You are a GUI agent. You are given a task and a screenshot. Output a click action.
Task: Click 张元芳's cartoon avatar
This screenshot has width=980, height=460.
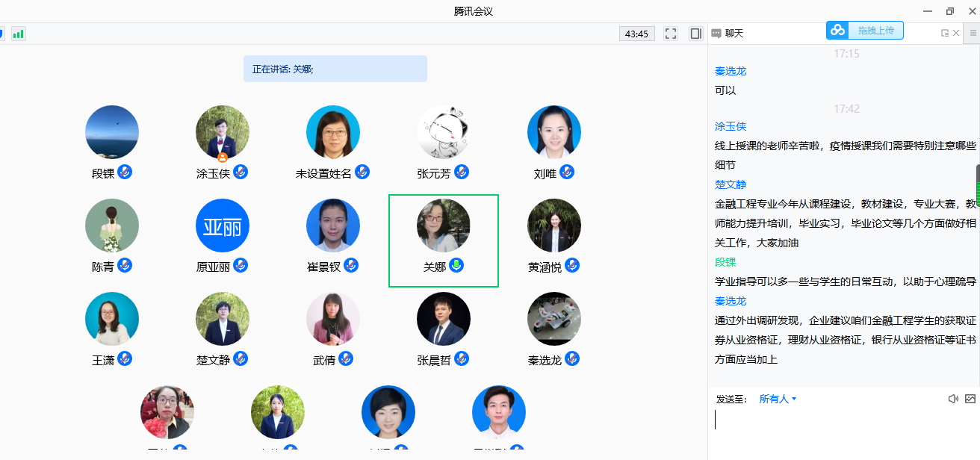[x=444, y=132]
